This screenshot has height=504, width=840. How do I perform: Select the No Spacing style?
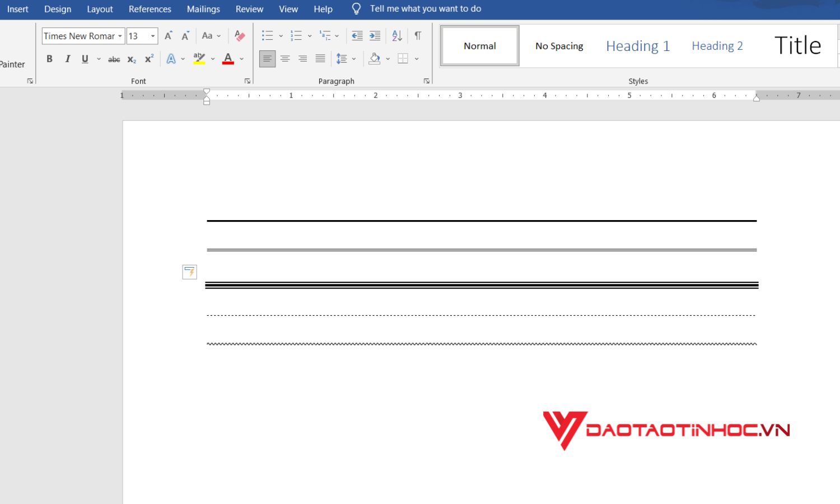coord(558,45)
